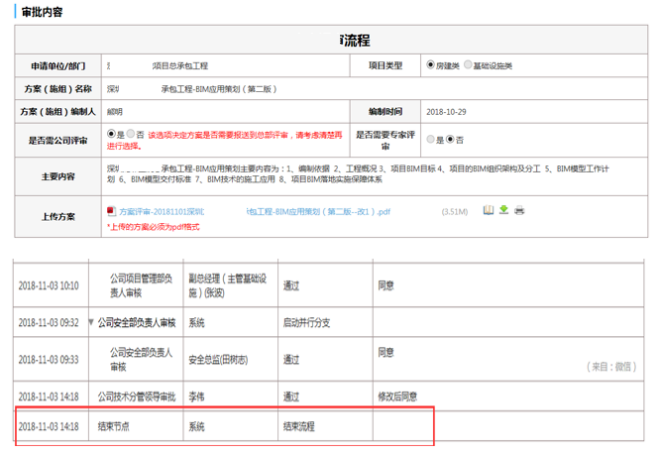Click the 编制时间 value 2018-10-29

pyautogui.click(x=446, y=112)
